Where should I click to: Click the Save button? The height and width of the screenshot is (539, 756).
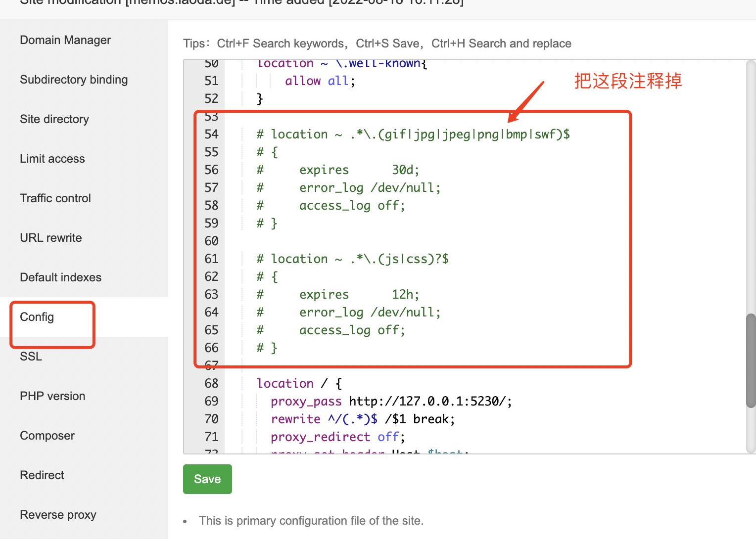tap(207, 479)
